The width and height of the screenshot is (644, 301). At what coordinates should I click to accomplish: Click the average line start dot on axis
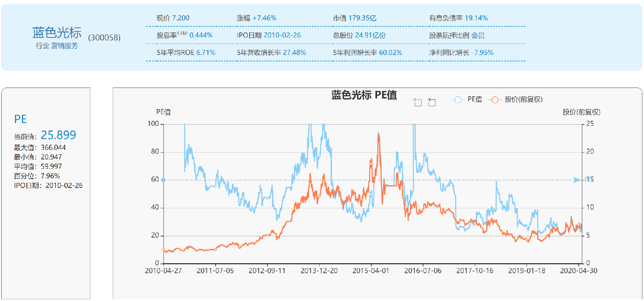(x=163, y=180)
